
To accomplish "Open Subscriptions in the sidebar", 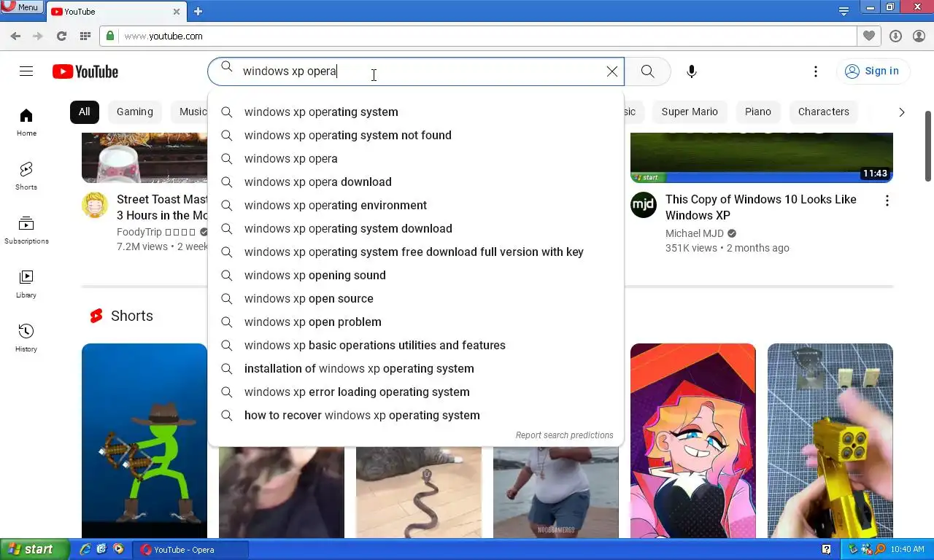I will tap(26, 230).
